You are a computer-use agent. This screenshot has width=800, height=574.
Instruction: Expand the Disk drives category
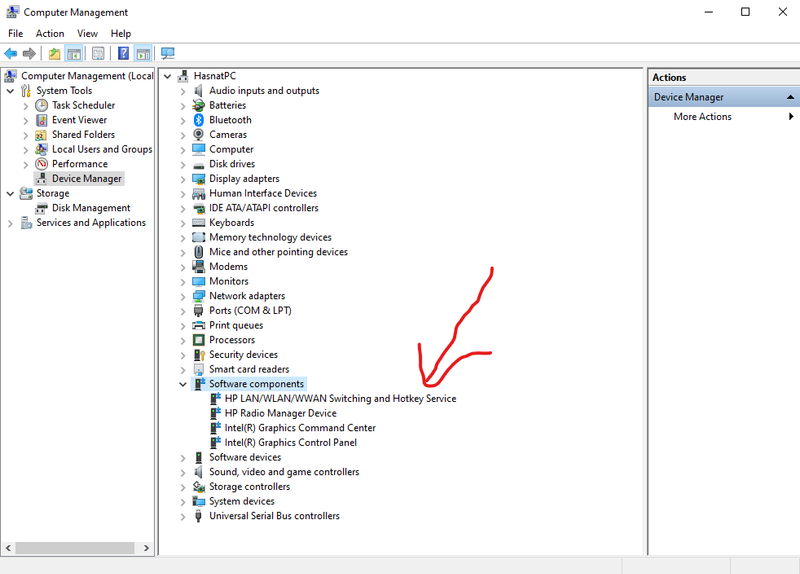click(x=183, y=164)
